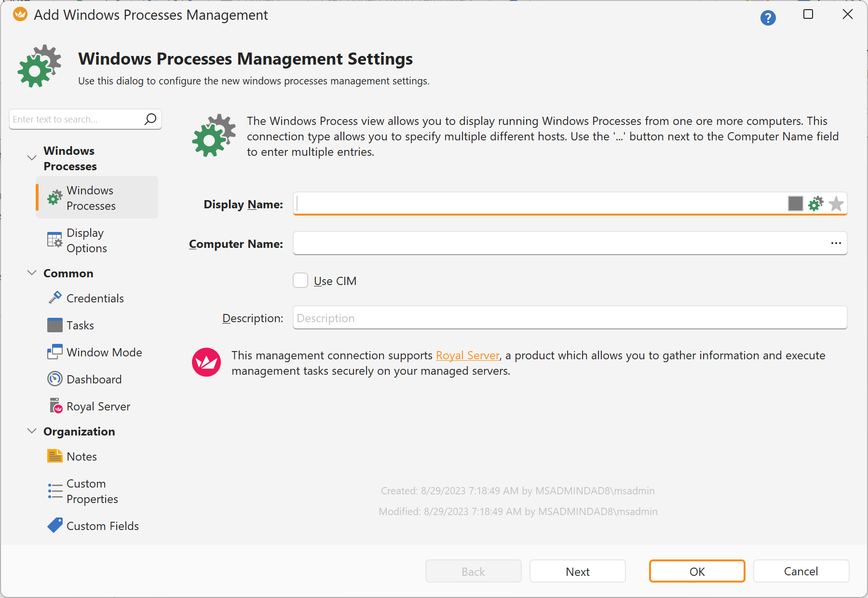Click the ellipsis button beside Computer Name
This screenshot has height=598, width=868.
pyautogui.click(x=836, y=243)
